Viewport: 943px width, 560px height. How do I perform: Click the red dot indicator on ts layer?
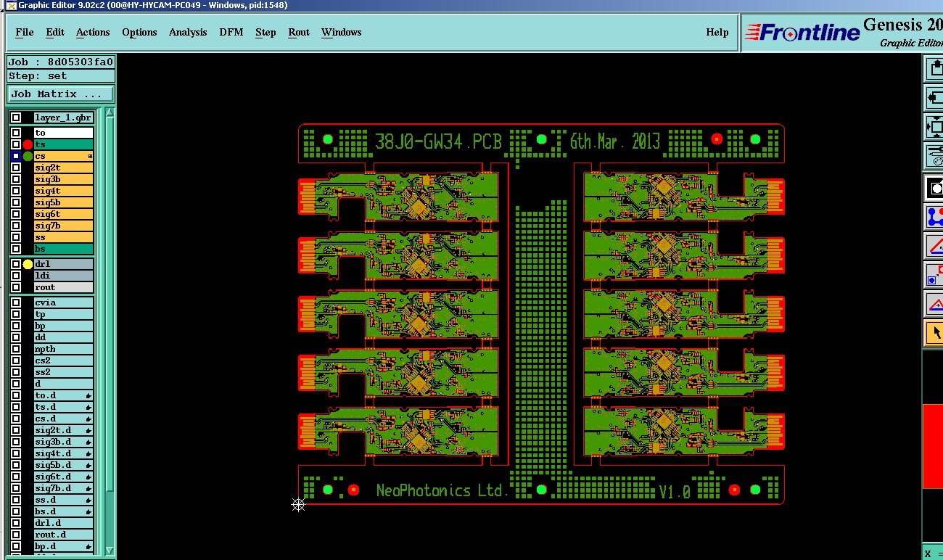click(x=28, y=144)
